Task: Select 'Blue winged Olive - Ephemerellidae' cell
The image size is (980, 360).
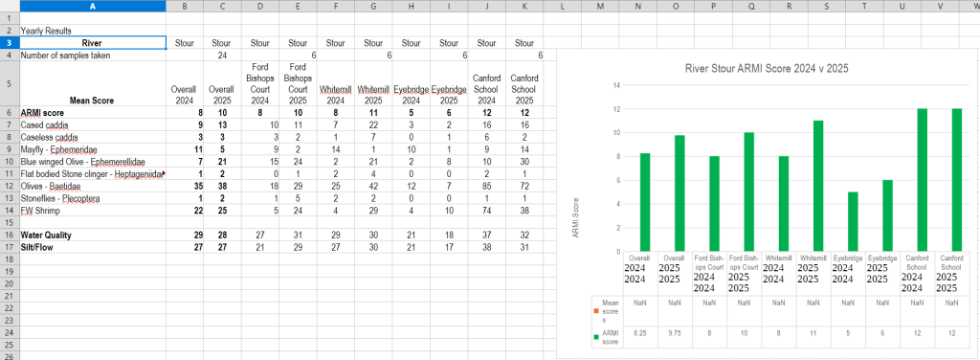Action: coord(93,162)
